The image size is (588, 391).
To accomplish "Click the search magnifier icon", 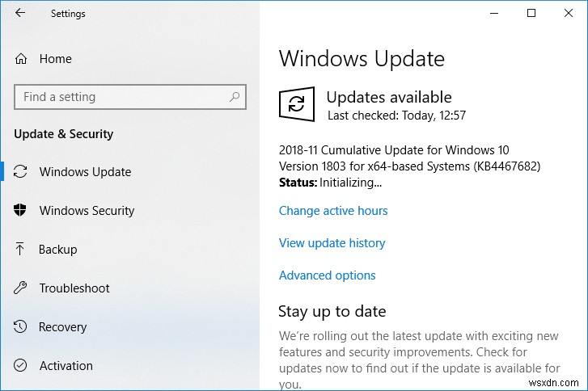I will tap(235, 97).
